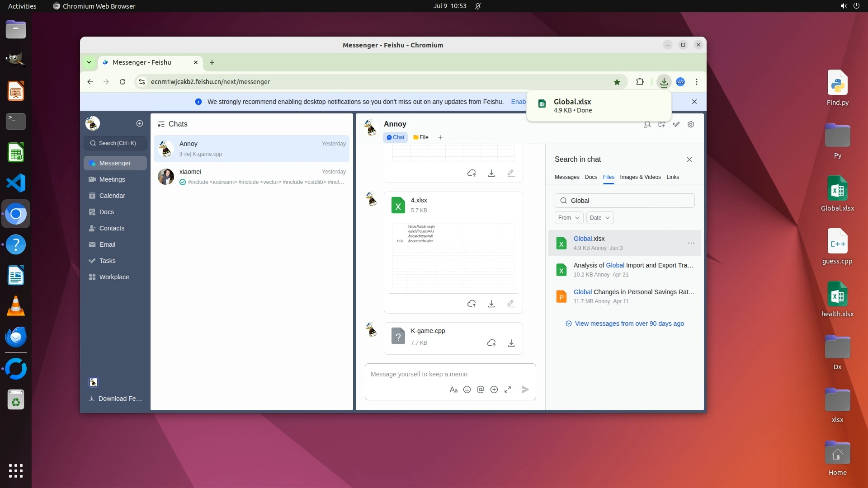The image size is (868, 488).
Task: Click the edit pencil icon under 4.xlsx
Action: pyautogui.click(x=511, y=304)
